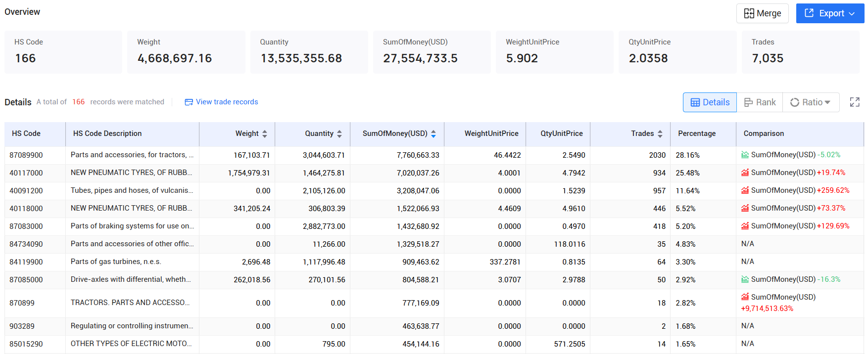Click the 166 matched records count
This screenshot has height=354, width=868.
coord(78,102)
